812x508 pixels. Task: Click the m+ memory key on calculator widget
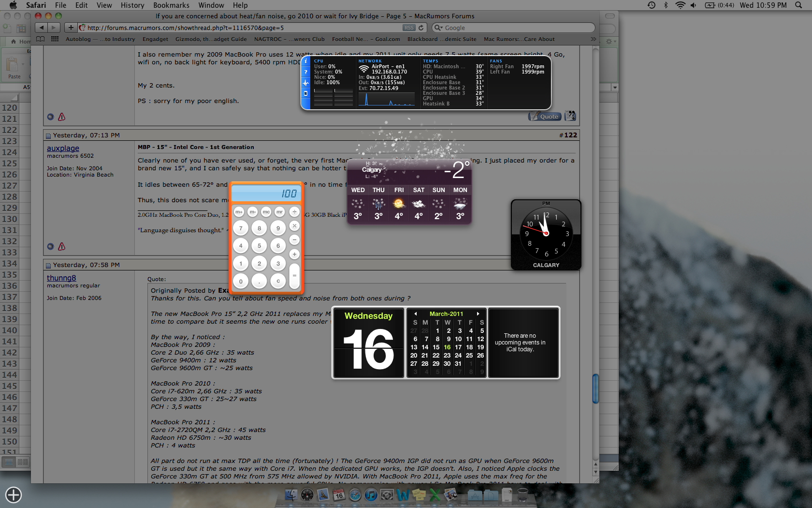(239, 212)
